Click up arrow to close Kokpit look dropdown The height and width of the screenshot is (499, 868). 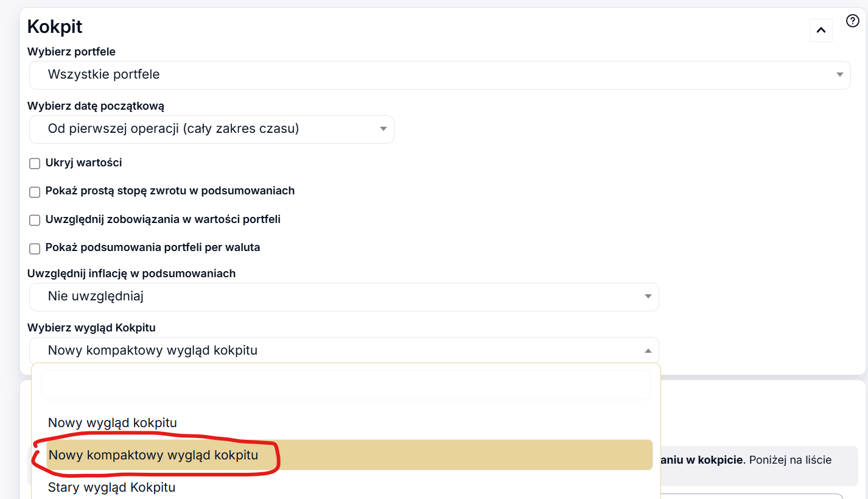tap(648, 351)
